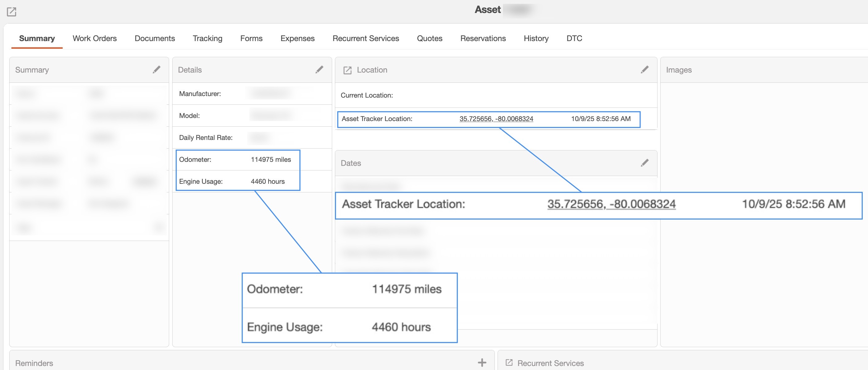
Task: View the DTC tab
Action: click(574, 38)
